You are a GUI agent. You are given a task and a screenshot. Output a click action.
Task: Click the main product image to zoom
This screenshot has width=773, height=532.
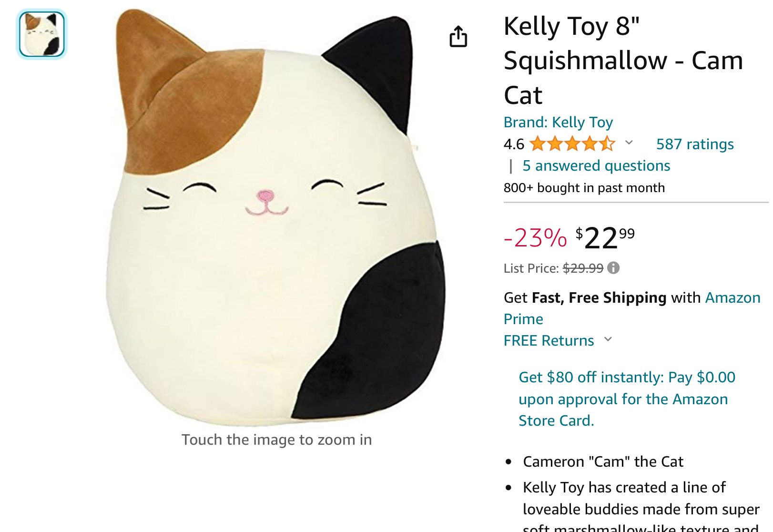point(267,224)
